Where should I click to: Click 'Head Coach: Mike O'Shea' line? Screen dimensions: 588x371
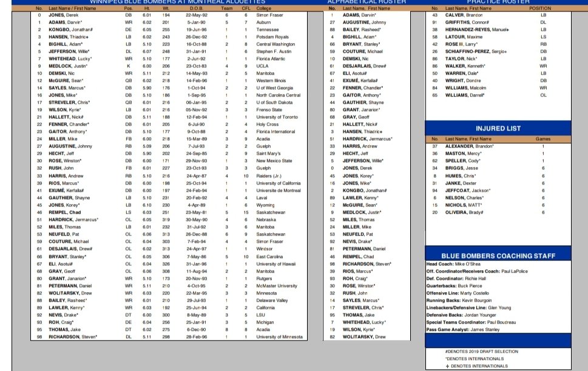click(x=453, y=264)
